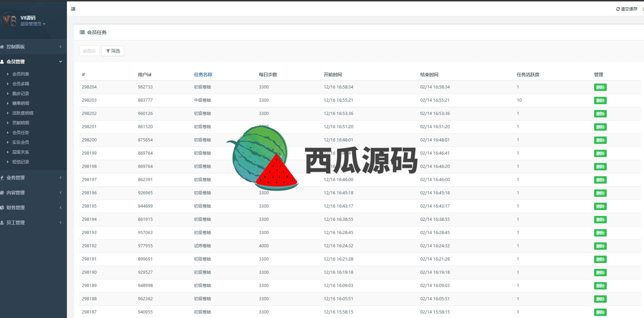Click the V8源码 title text
The image size is (644, 318).
click(x=28, y=18)
